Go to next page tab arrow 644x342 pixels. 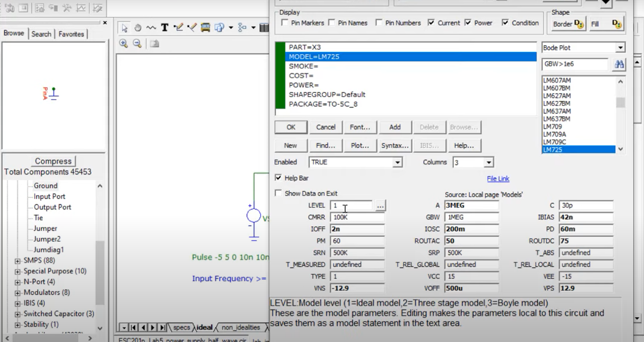(x=153, y=328)
